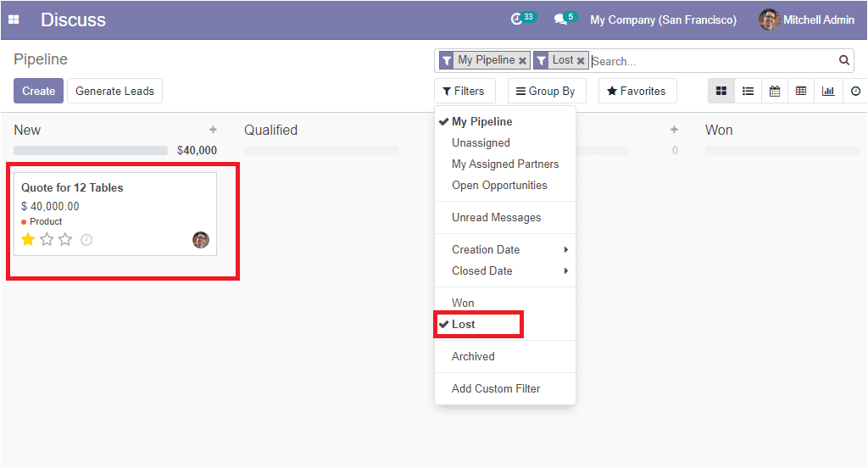Viewport: 868px width, 468px height.
Task: Open the Favorites dropdown
Action: [637, 91]
